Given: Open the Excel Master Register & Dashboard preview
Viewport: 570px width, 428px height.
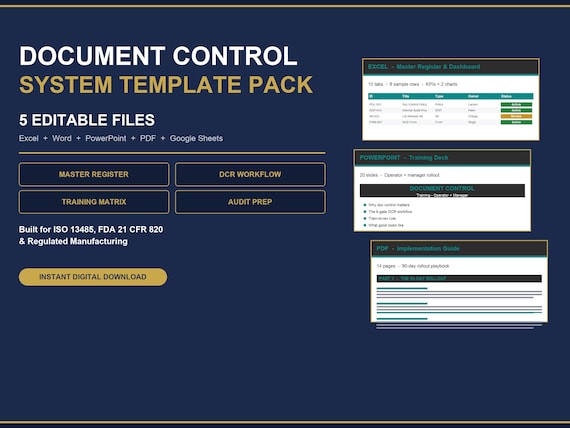Looking at the screenshot, I should tap(451, 99).
